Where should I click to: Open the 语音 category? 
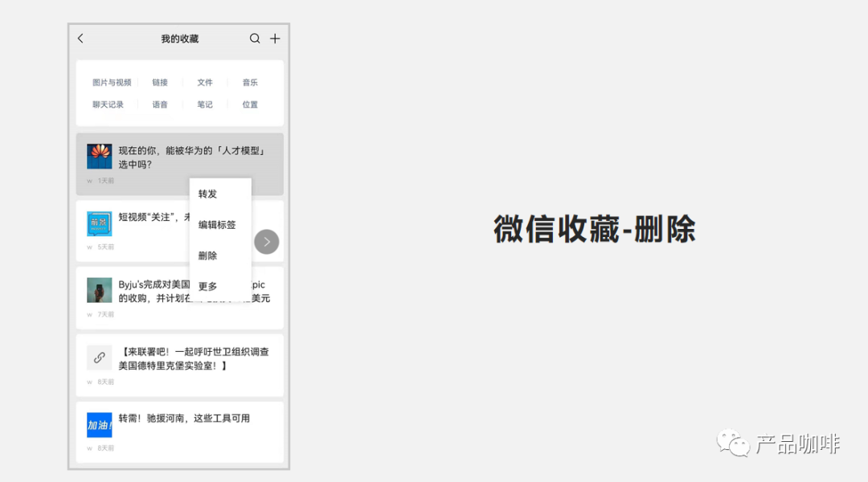point(160,104)
